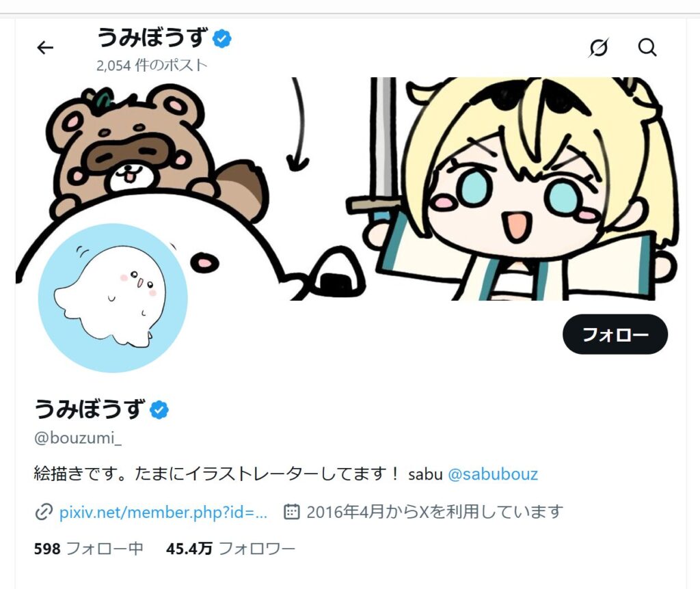
Task: View the 598 フォロー中 following list
Action: pos(88,549)
